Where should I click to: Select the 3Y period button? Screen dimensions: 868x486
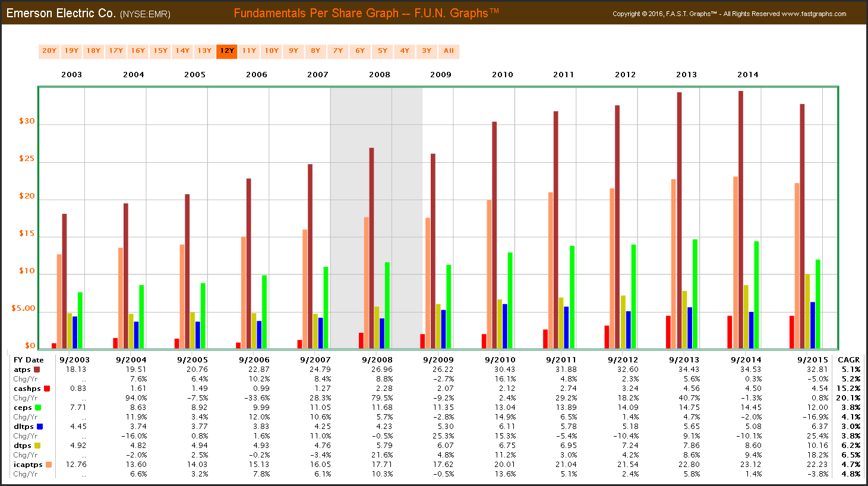click(427, 51)
